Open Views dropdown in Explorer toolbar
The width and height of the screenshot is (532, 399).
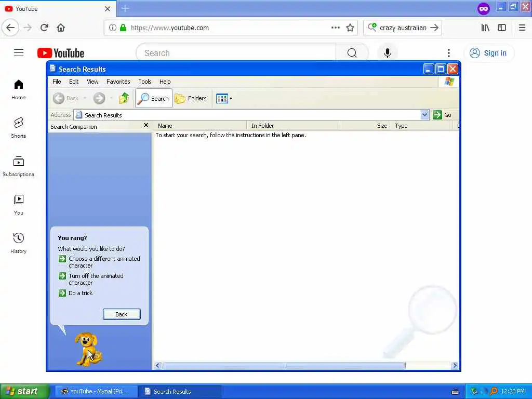224,98
